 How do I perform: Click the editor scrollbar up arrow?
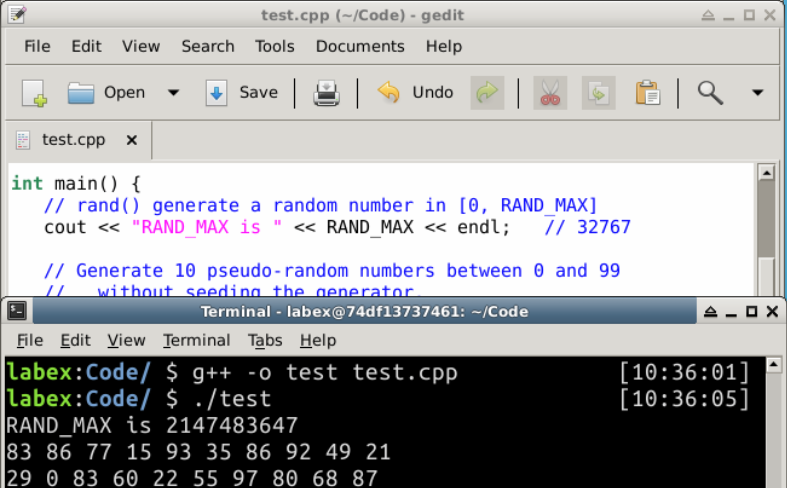point(766,173)
